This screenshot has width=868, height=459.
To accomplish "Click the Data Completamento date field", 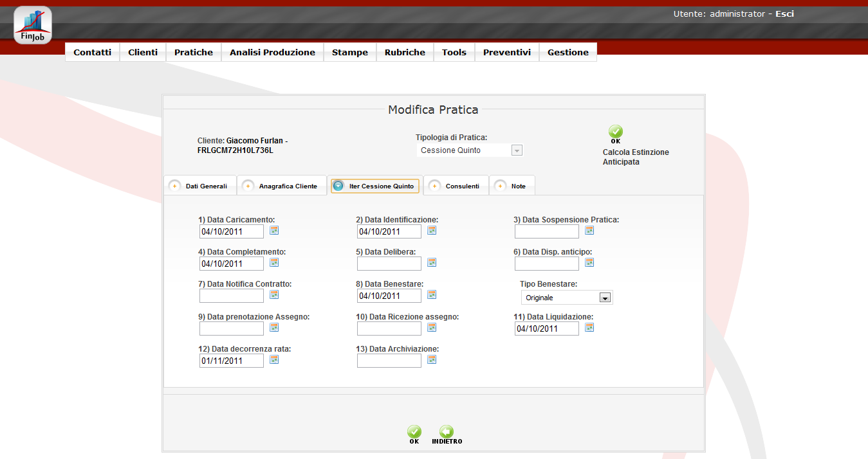I will pos(232,264).
